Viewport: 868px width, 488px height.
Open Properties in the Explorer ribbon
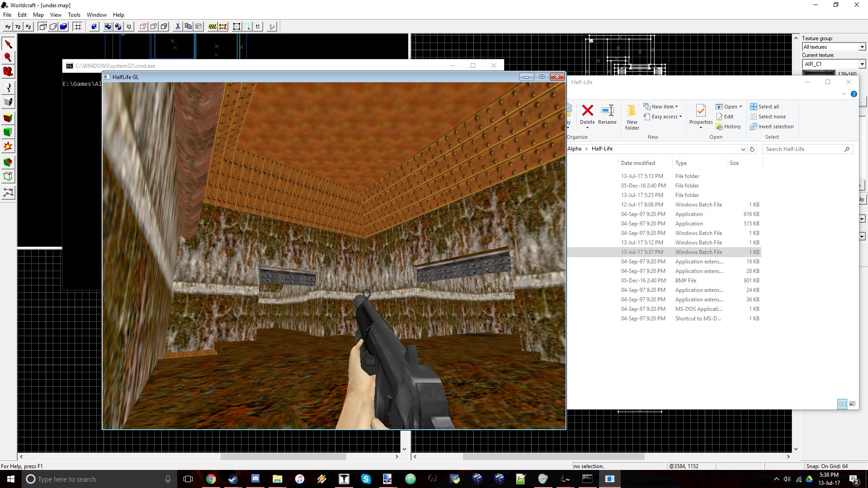tap(701, 116)
